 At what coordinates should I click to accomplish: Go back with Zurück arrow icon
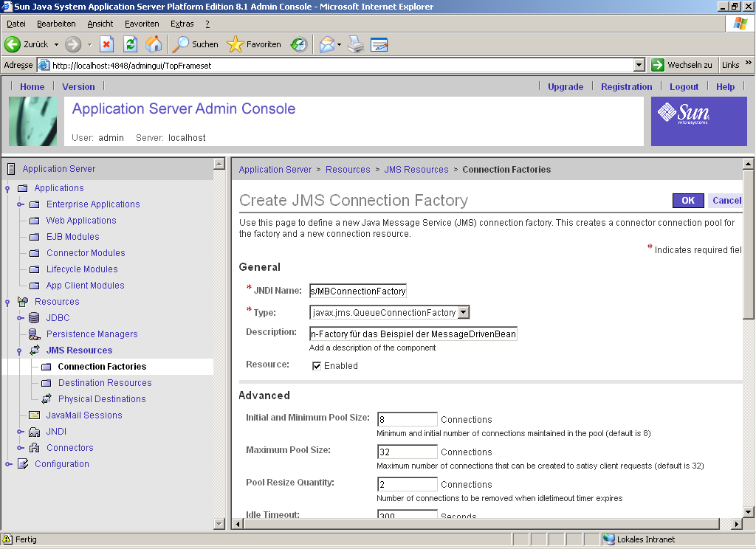(13, 44)
